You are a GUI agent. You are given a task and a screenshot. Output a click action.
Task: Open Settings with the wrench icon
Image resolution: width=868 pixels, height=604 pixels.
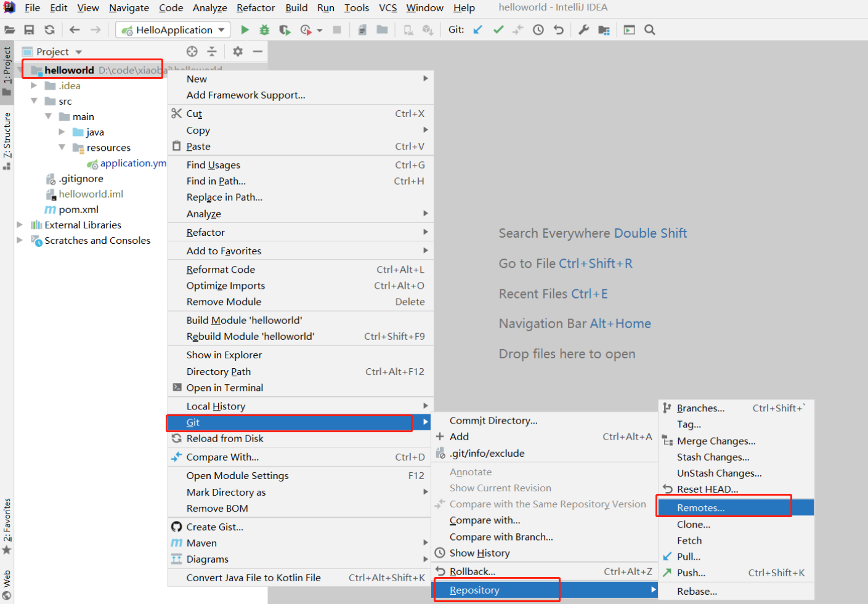click(x=584, y=30)
